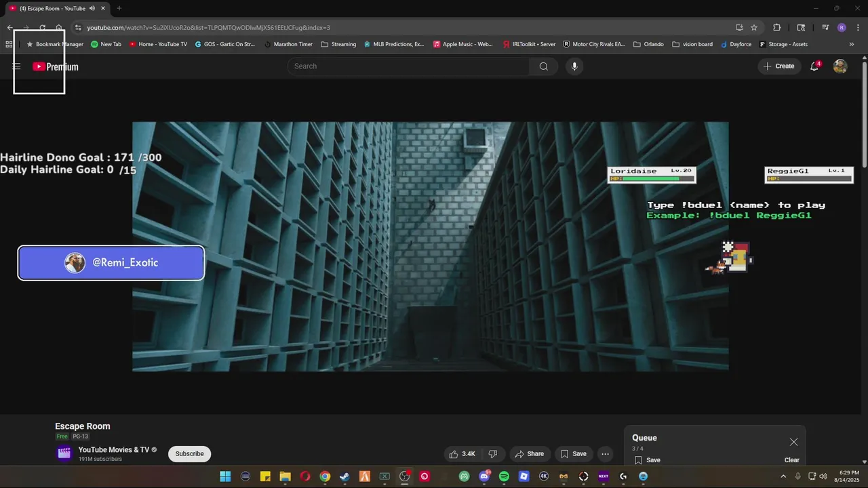Open the Chrome extensions puzzle icon

(x=777, y=28)
